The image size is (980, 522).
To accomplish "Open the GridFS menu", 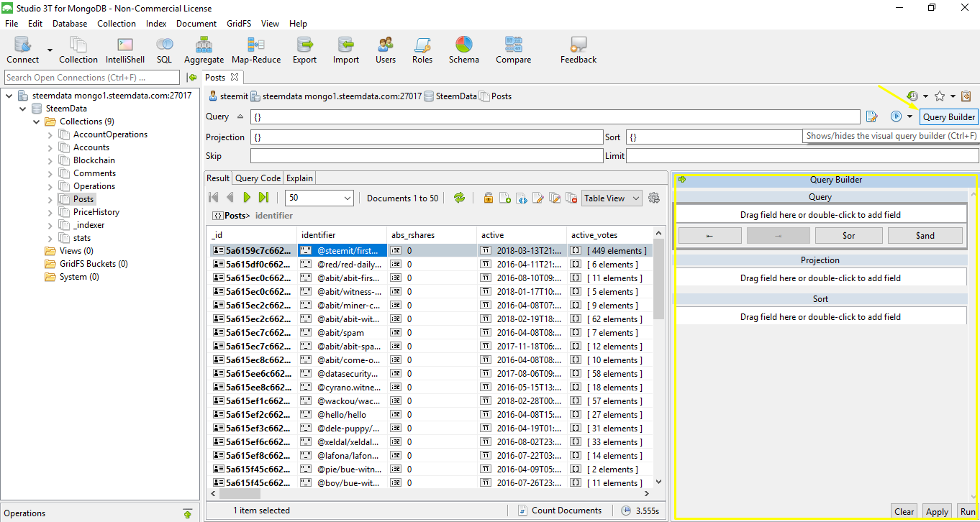I will click(x=239, y=24).
